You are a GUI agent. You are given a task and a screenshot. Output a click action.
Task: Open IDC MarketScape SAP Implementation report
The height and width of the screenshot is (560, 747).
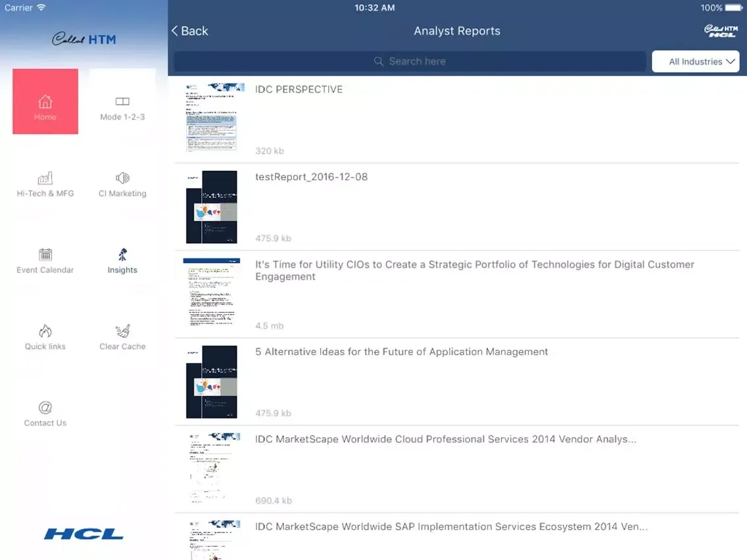coord(451,526)
